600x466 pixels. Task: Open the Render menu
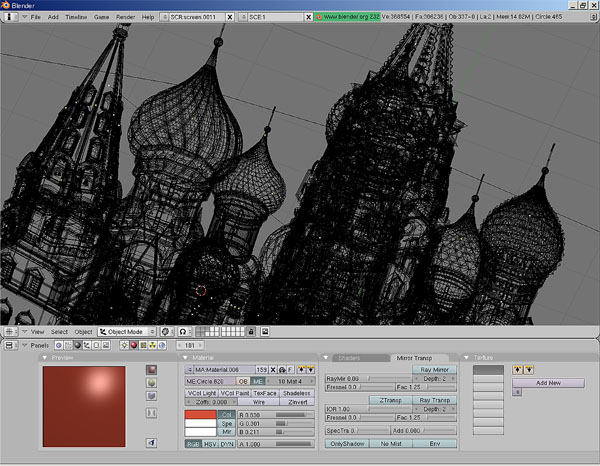[x=126, y=17]
